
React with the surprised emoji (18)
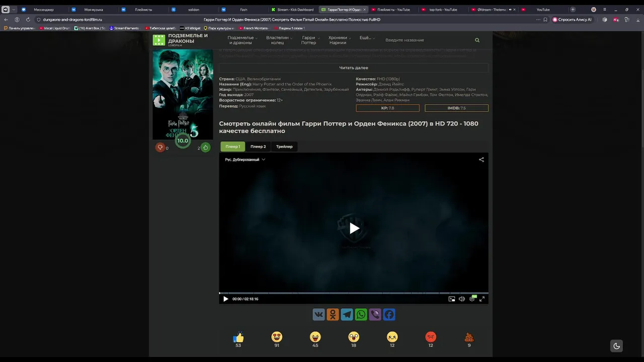[x=354, y=337]
